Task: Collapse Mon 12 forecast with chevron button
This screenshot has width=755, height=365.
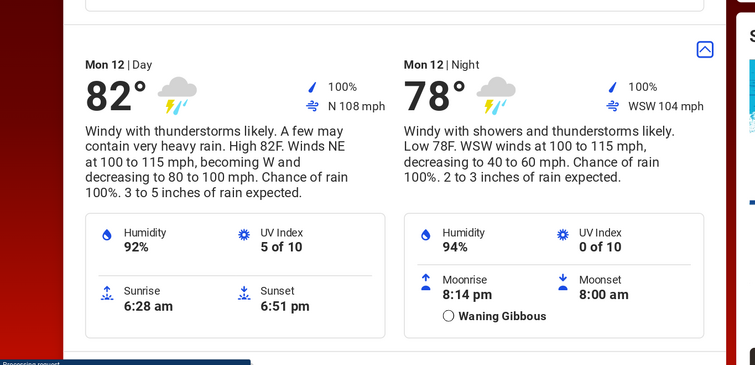Action: tap(704, 50)
